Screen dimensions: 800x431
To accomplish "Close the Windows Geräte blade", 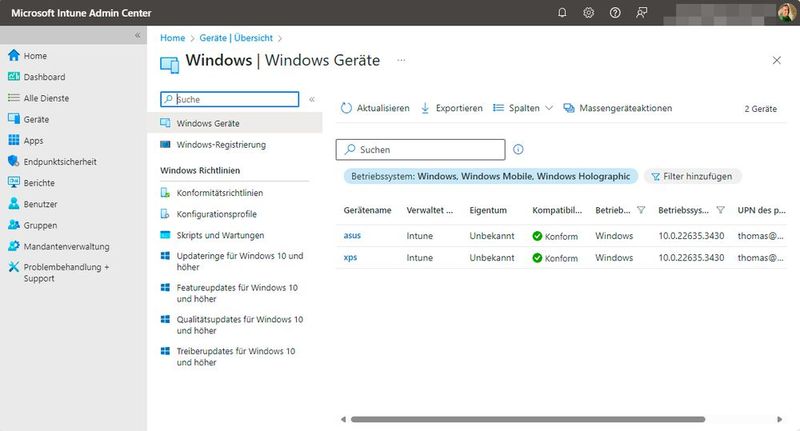I will coord(777,60).
